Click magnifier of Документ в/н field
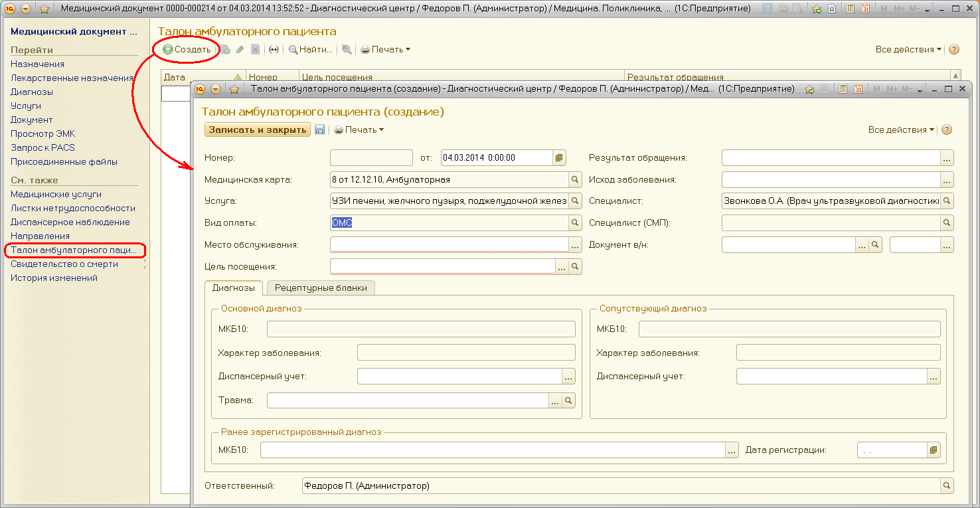Screen dimensions: 980x508 pyautogui.click(x=875, y=245)
